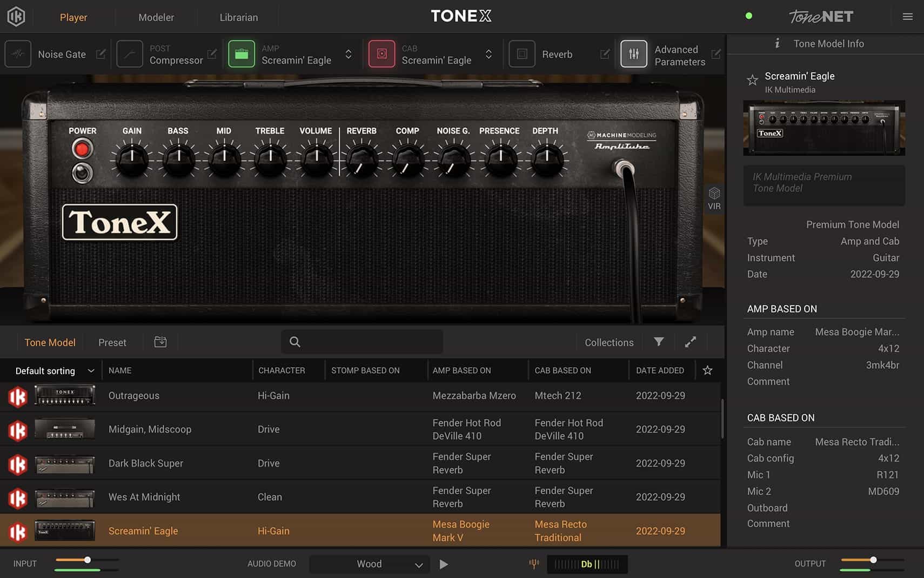The image size is (924, 578).
Task: Switch to the Modeler tab
Action: [x=156, y=17]
